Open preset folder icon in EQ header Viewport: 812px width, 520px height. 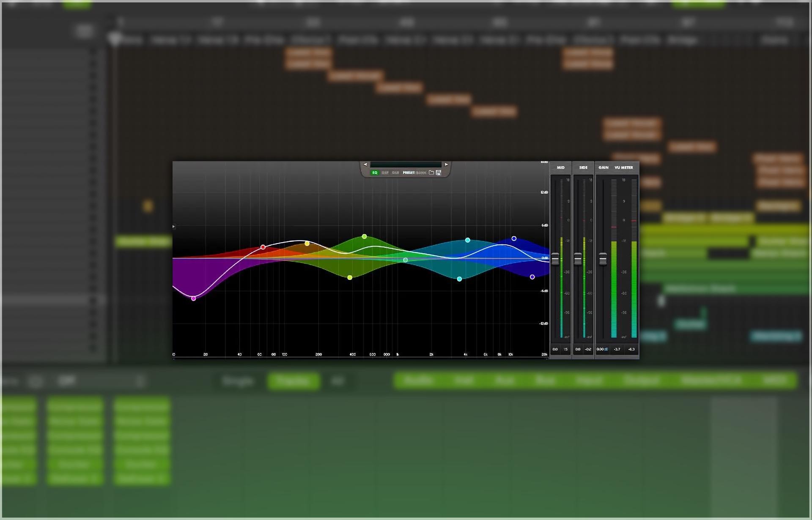tap(431, 172)
